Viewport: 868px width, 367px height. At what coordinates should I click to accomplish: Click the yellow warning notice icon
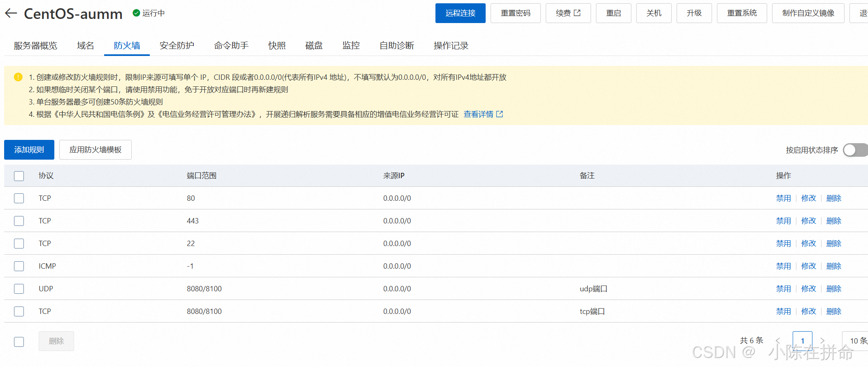pos(18,77)
